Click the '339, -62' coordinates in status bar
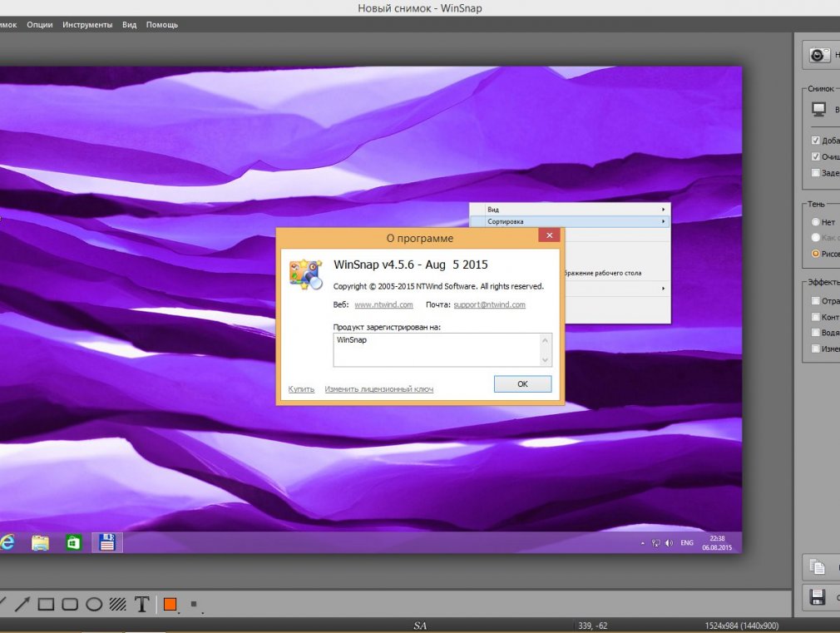The image size is (840, 633). (x=592, y=626)
